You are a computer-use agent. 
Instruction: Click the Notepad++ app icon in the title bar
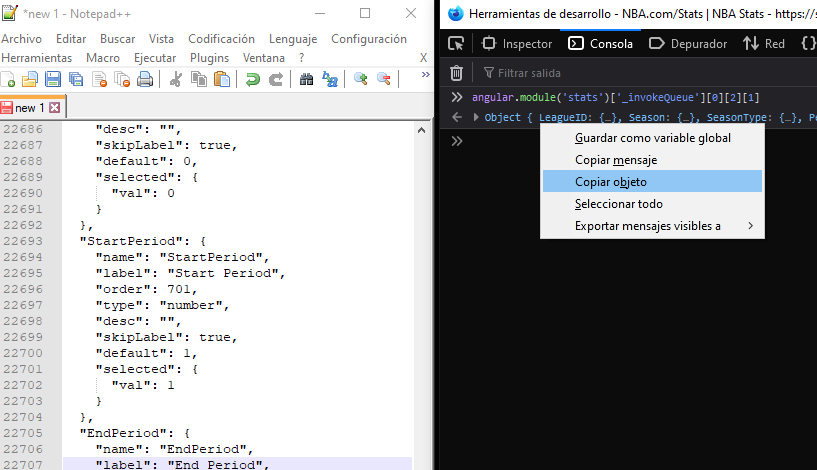pos(9,13)
